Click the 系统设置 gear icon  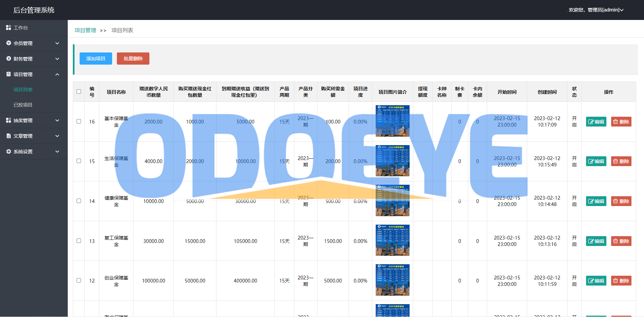(8, 152)
